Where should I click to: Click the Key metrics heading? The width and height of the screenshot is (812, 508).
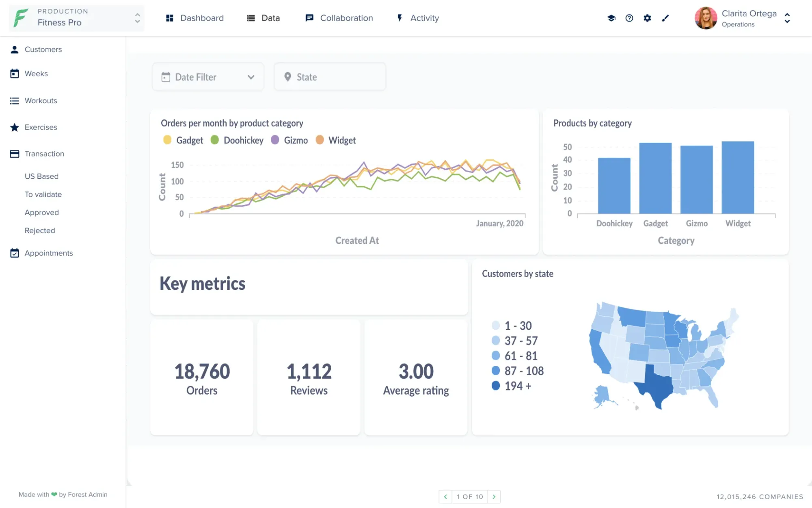[x=202, y=284]
